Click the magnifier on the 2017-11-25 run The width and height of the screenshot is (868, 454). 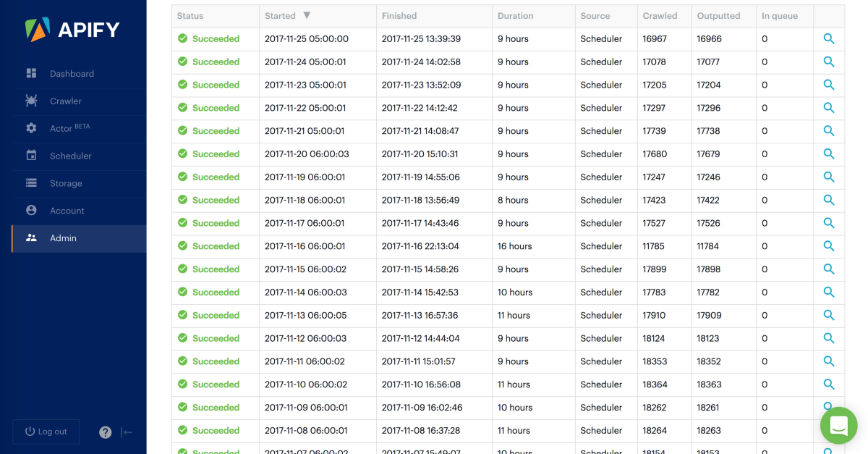(829, 38)
